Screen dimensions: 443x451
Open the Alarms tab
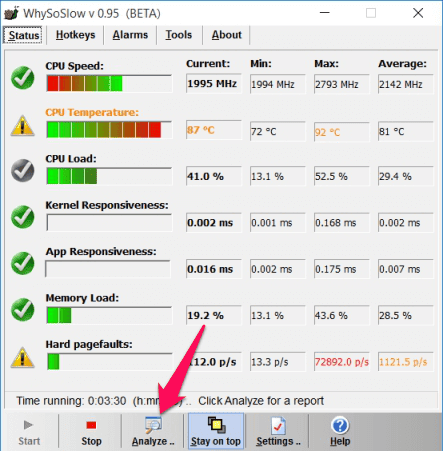[x=130, y=35]
